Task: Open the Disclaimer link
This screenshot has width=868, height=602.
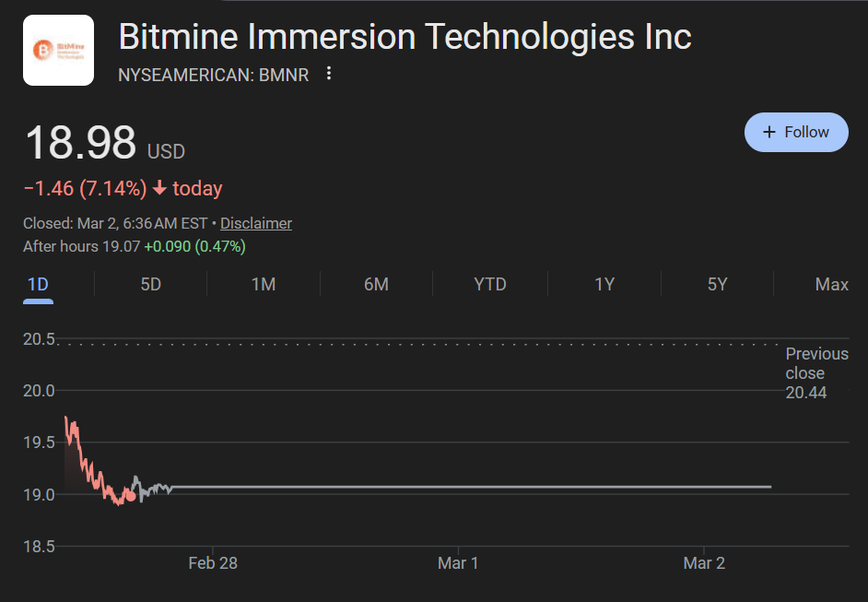Action: point(255,223)
